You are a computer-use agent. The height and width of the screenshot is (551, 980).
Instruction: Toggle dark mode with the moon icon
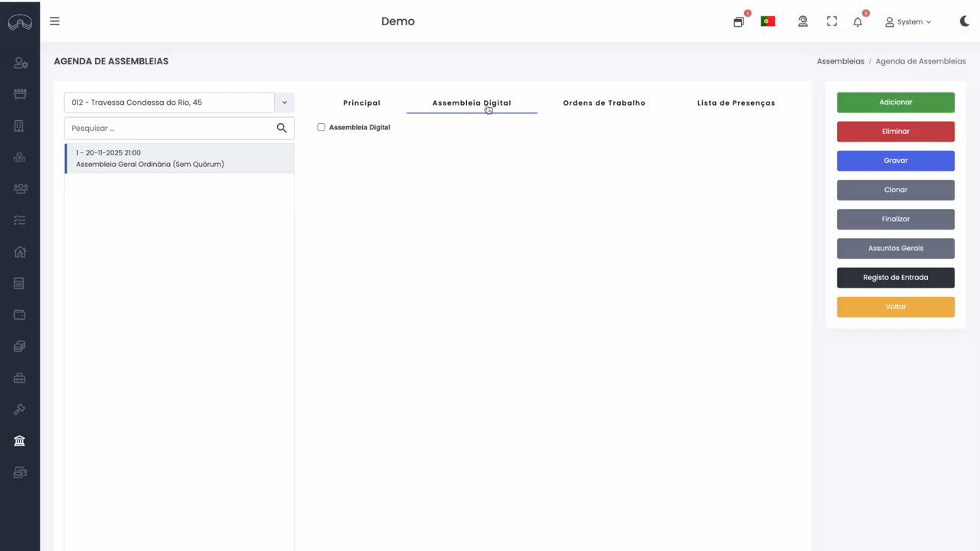(964, 21)
